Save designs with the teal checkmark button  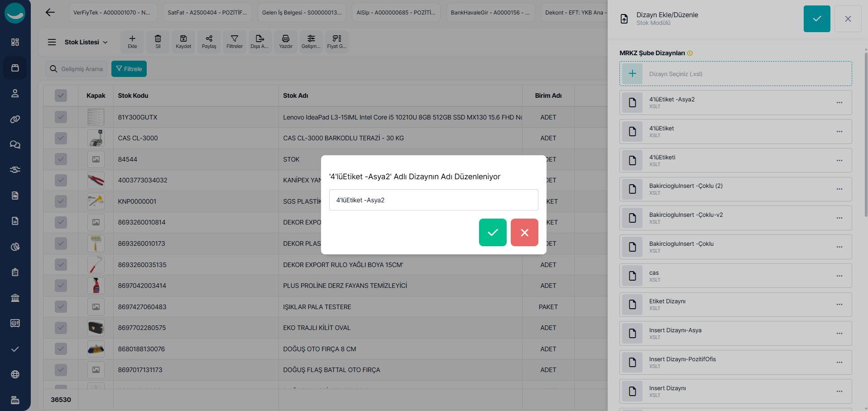tap(816, 19)
